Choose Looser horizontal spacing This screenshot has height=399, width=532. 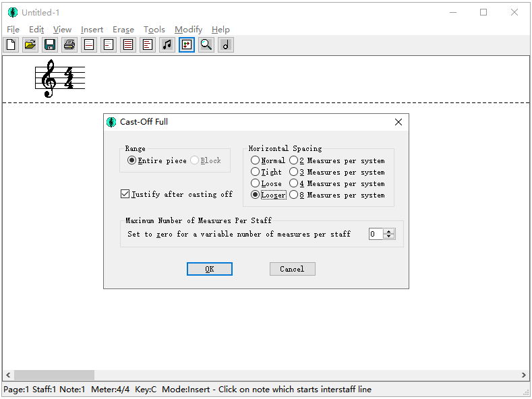click(268, 195)
